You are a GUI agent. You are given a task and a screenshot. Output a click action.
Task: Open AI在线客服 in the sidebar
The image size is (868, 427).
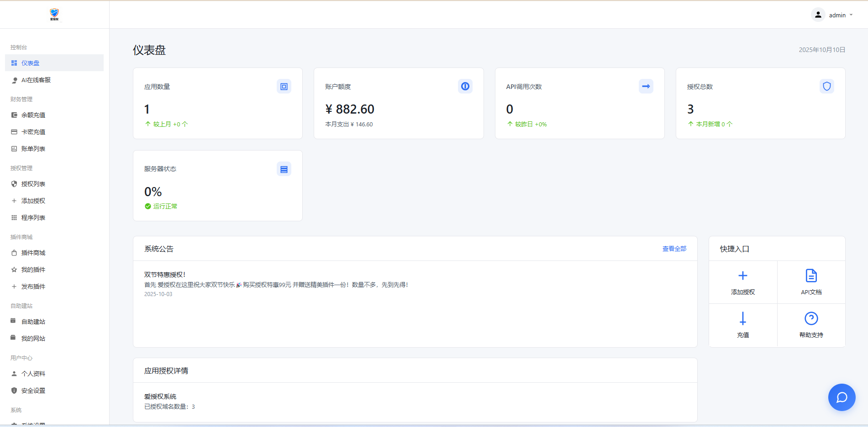click(x=36, y=80)
